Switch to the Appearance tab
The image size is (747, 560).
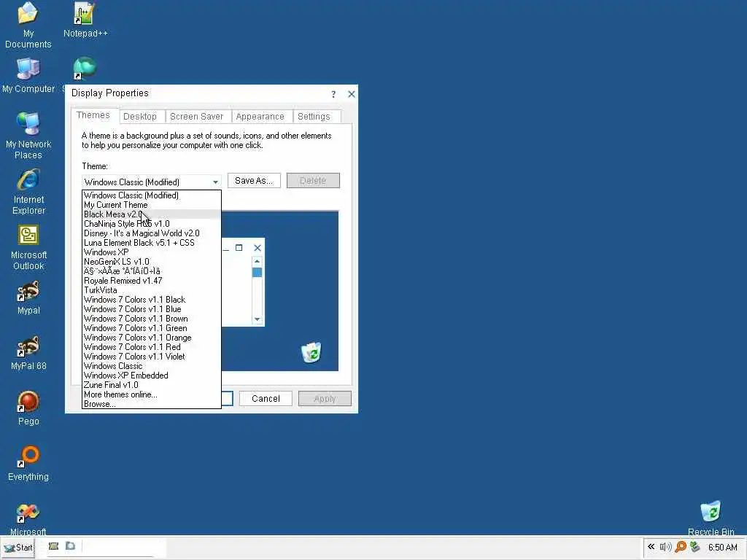[260, 117]
